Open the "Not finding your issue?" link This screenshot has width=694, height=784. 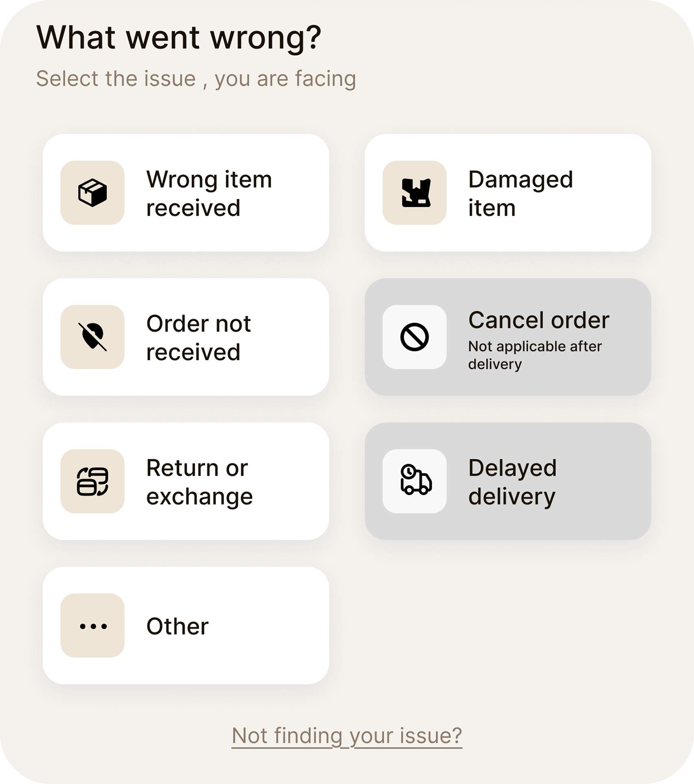347,736
